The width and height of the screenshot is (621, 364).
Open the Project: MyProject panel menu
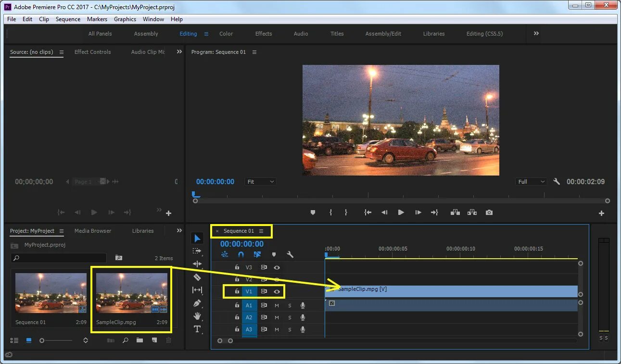click(61, 231)
